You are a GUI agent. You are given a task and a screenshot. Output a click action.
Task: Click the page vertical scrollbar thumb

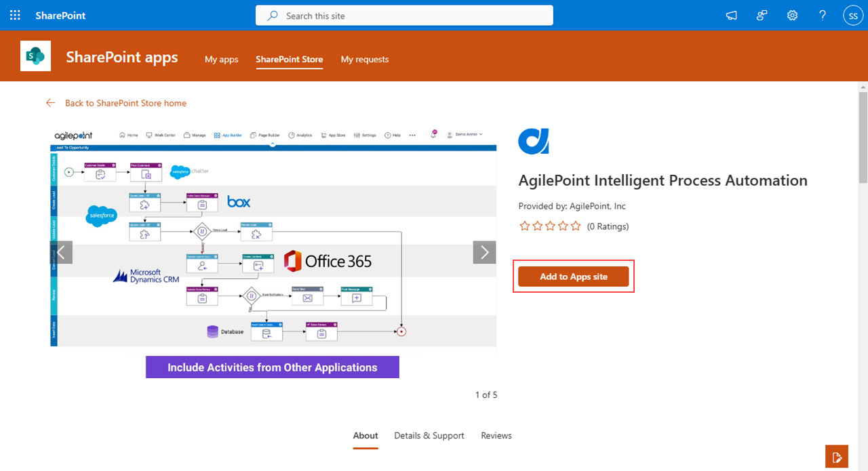pyautogui.click(x=863, y=137)
